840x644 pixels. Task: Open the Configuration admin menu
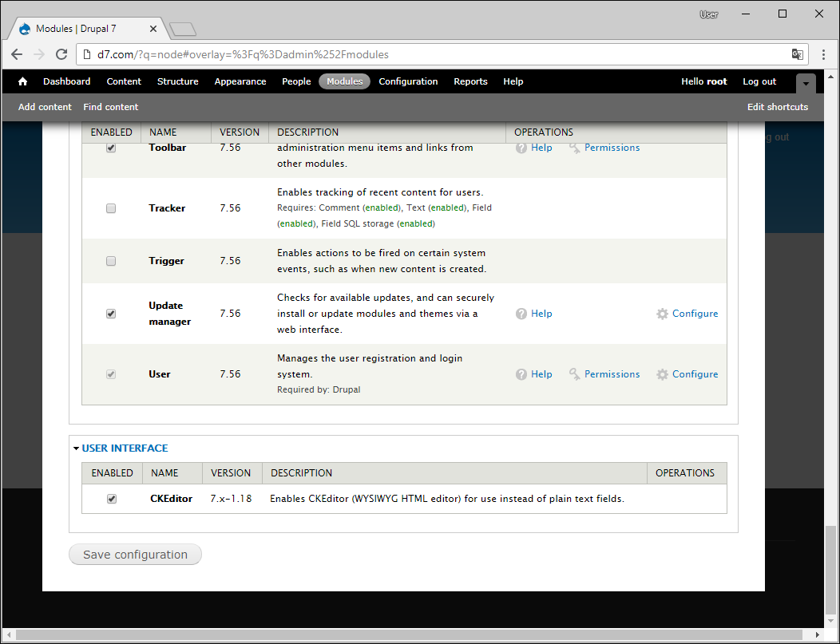[408, 81]
